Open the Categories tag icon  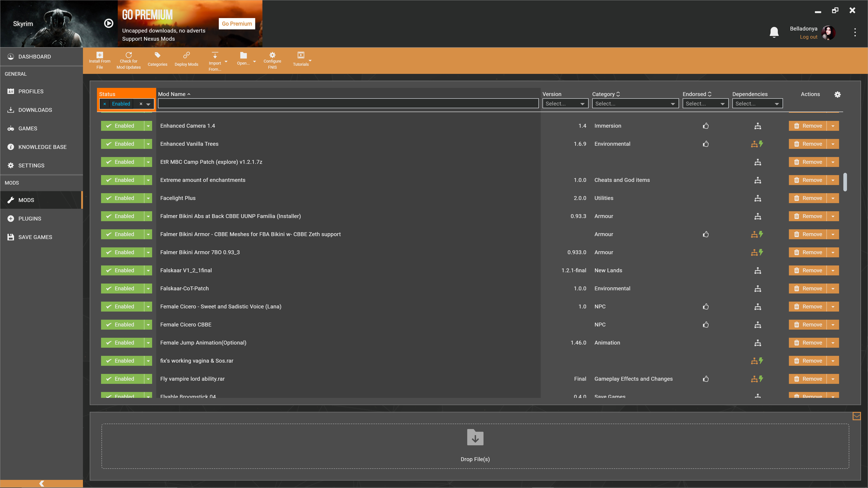[157, 55]
